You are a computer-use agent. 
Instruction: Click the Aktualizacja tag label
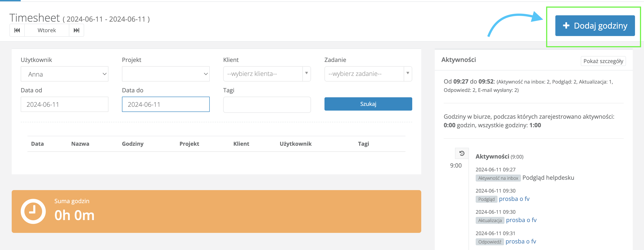[x=490, y=221]
